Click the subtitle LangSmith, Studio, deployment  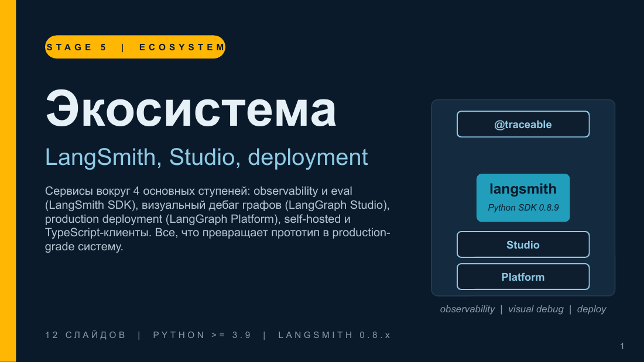[206, 157]
